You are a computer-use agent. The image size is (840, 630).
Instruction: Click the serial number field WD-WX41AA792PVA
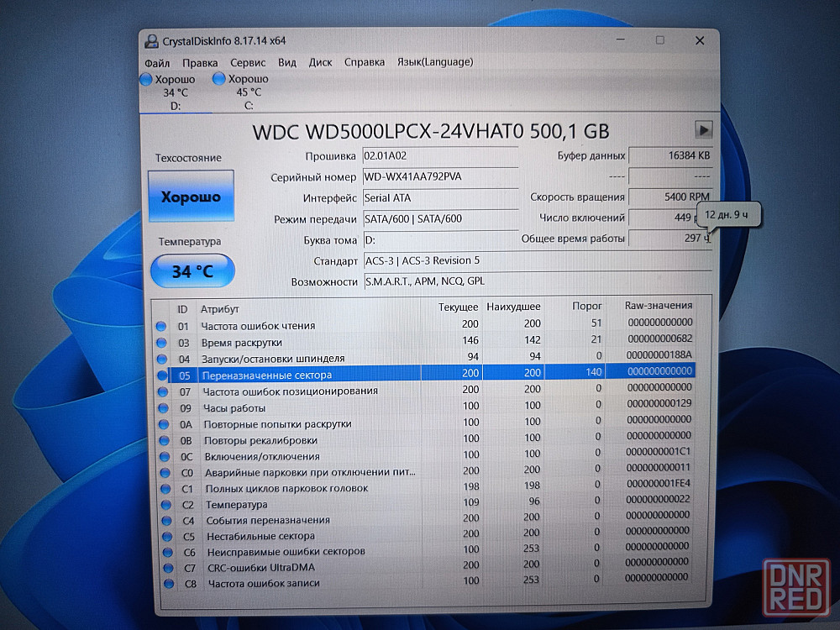(x=440, y=176)
